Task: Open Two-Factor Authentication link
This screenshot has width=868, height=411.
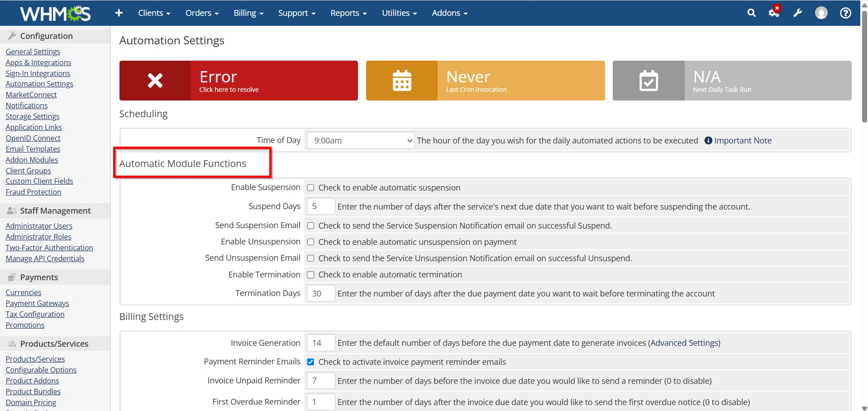Action: pyautogui.click(x=49, y=248)
